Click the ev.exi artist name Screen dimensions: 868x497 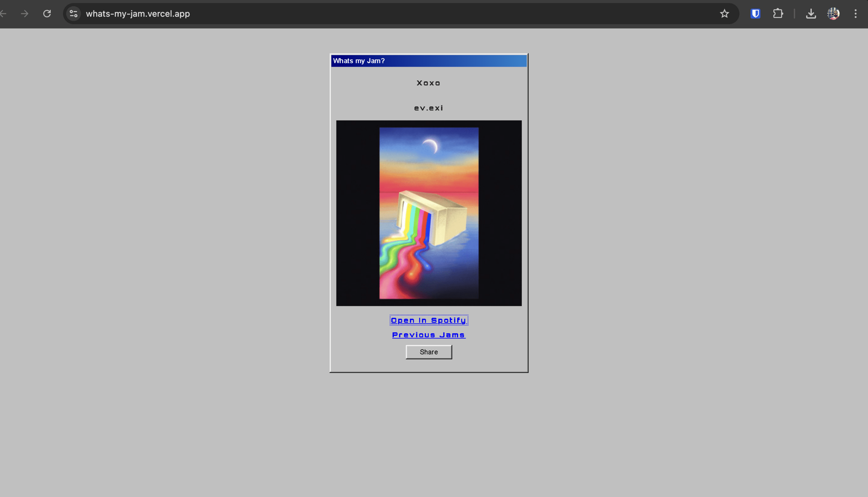428,108
